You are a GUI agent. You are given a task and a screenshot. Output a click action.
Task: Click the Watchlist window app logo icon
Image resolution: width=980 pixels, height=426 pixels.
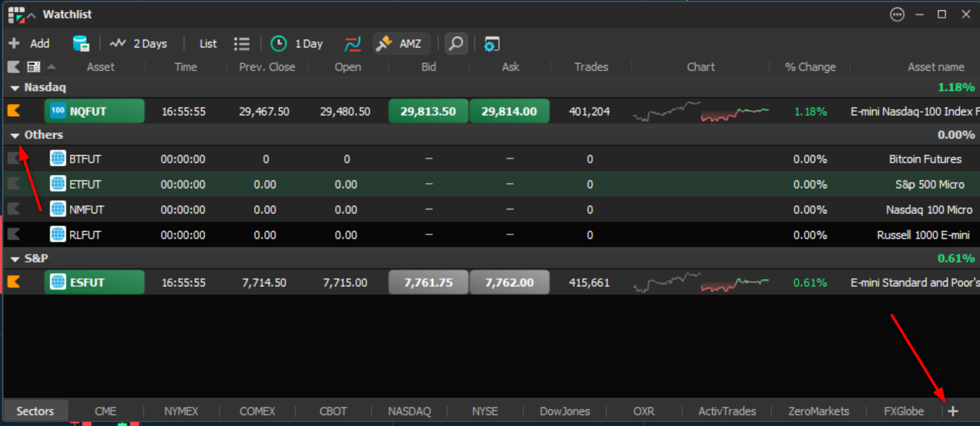coord(16,14)
